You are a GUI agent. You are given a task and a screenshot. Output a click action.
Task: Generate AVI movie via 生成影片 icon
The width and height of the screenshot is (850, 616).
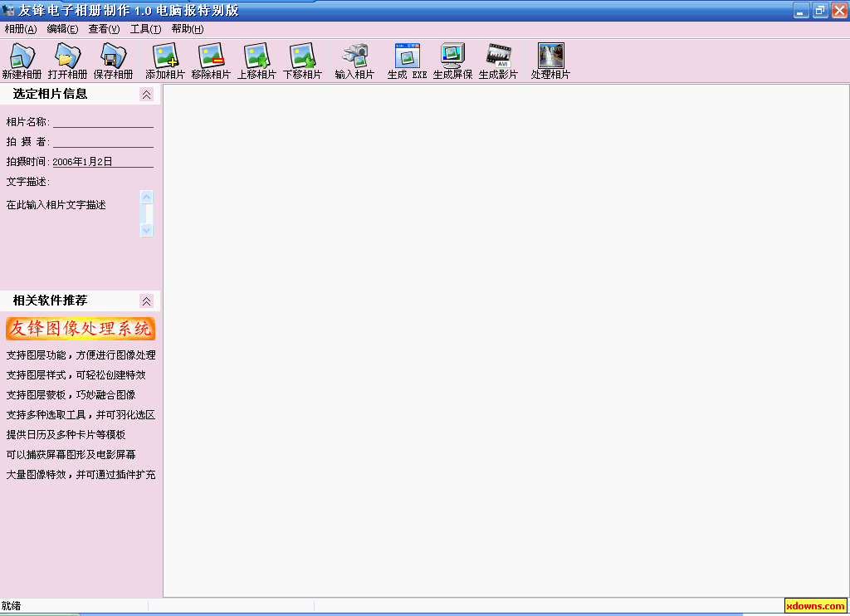(498, 61)
